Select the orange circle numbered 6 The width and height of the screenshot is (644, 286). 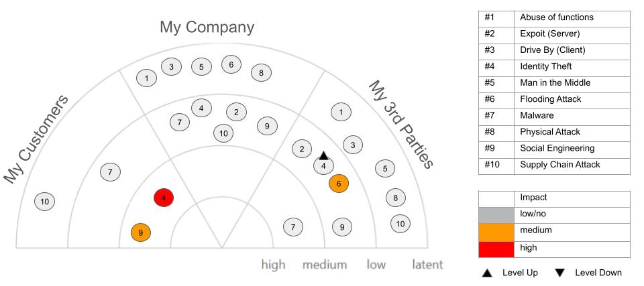click(x=339, y=184)
